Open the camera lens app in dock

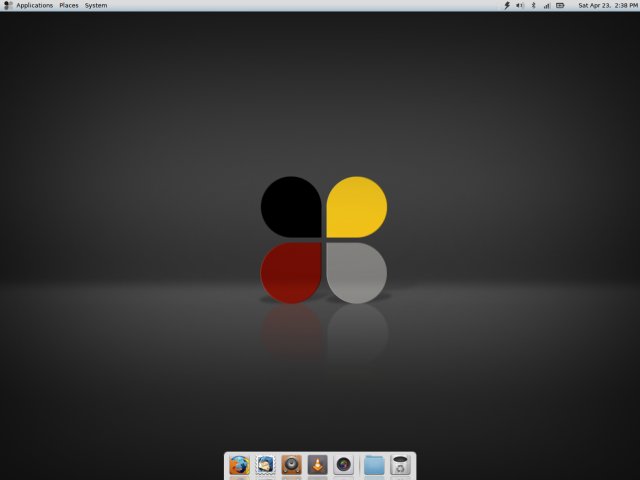(x=344, y=465)
